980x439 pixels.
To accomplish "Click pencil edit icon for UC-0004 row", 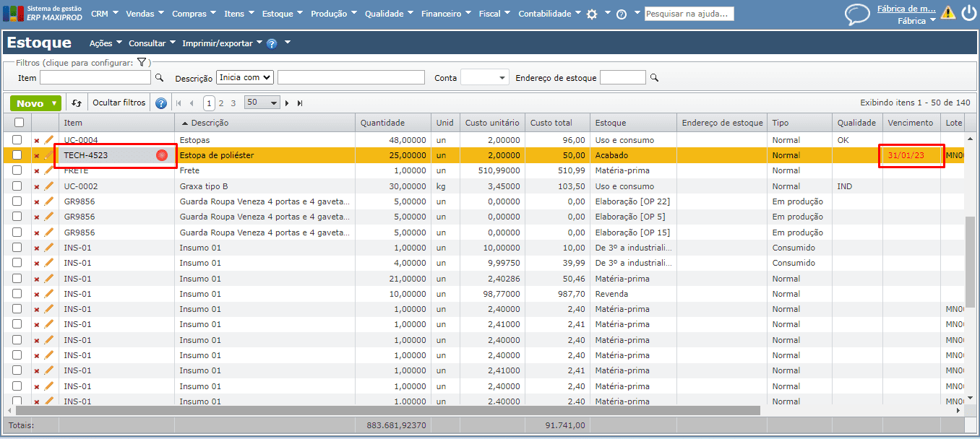I will tap(49, 140).
